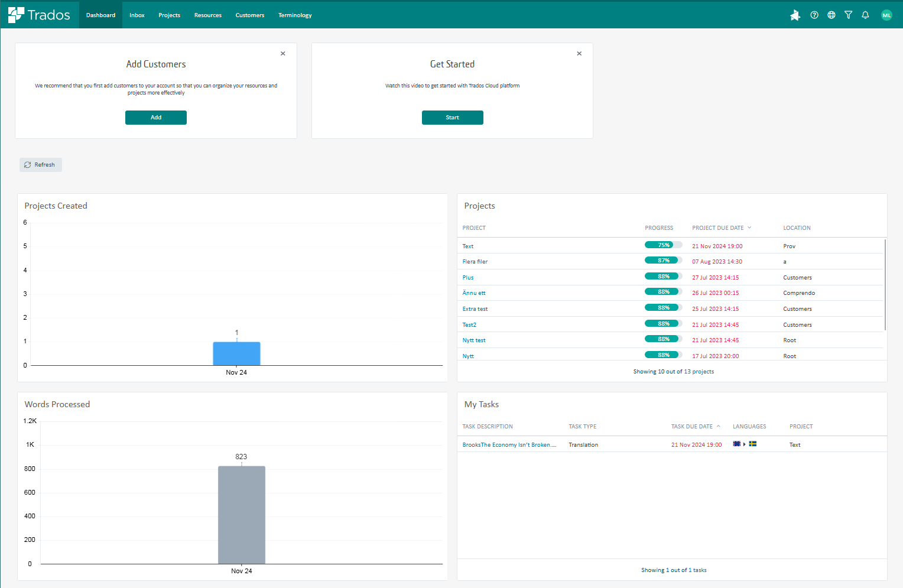Close the Add Customers card

tap(283, 54)
